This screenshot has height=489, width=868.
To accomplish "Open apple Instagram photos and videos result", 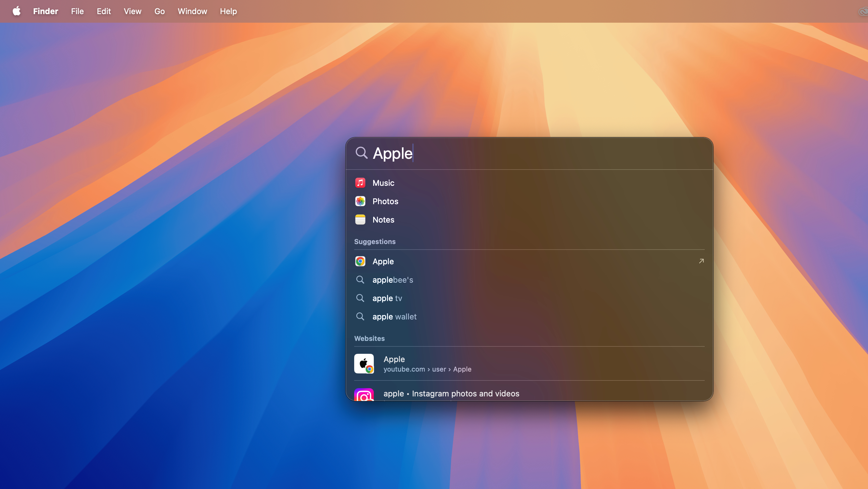I will 451,394.
